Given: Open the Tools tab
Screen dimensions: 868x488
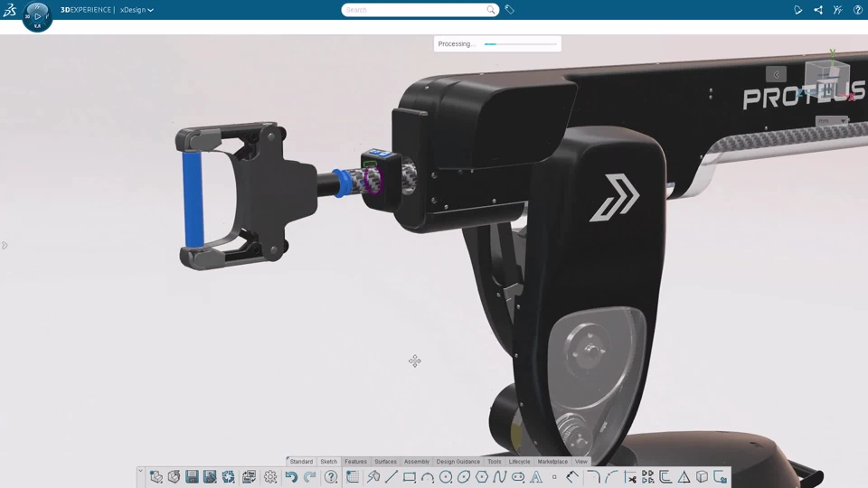Looking at the screenshot, I should tap(494, 462).
